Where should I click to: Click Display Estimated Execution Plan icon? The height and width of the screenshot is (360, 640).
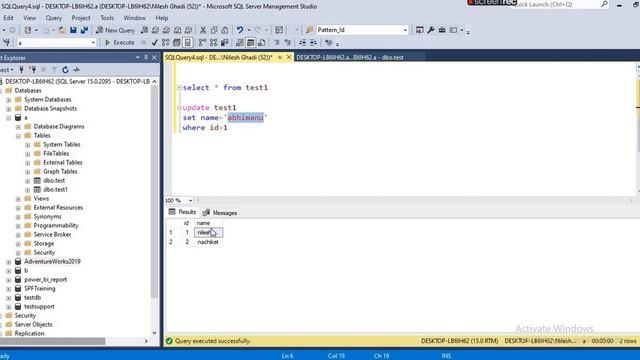[x=165, y=42]
